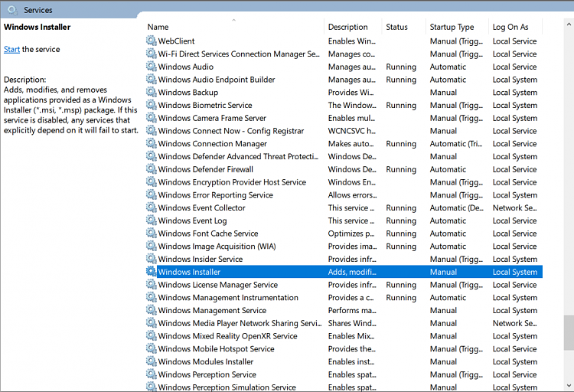The image size is (574, 392).
Task: Select the Windows Connect Now - Config Registrar service
Action: [x=231, y=131]
